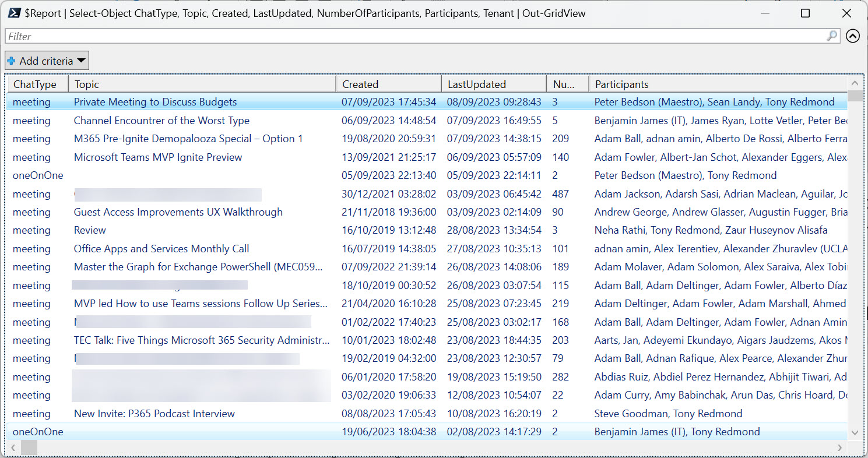Select Guest Access Improvements UX Walkthrough row
The width and height of the screenshot is (868, 458).
pos(427,212)
